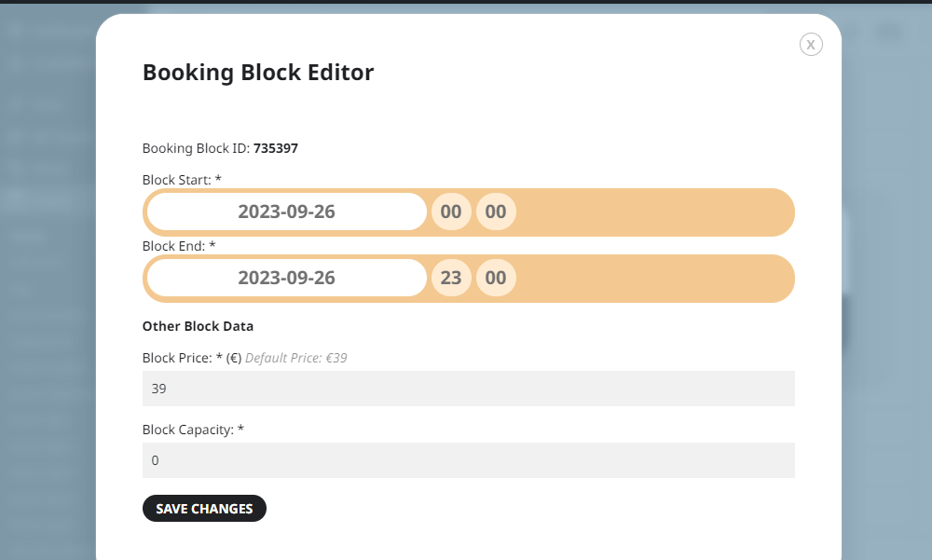Screen dimensions: 932x560
Task: Click the Block Start label
Action: coord(182,180)
